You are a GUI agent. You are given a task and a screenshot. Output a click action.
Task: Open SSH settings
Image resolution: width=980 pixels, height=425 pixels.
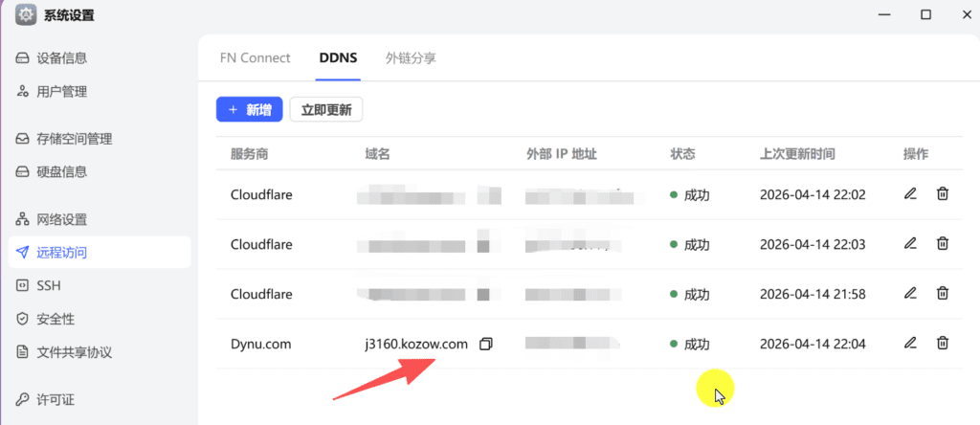click(100, 285)
